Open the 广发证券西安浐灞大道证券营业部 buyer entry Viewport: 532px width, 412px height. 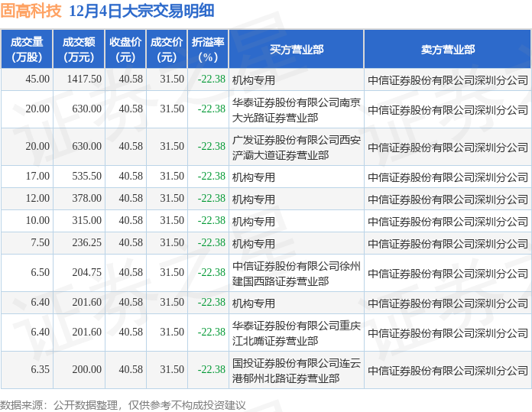tap(296, 147)
